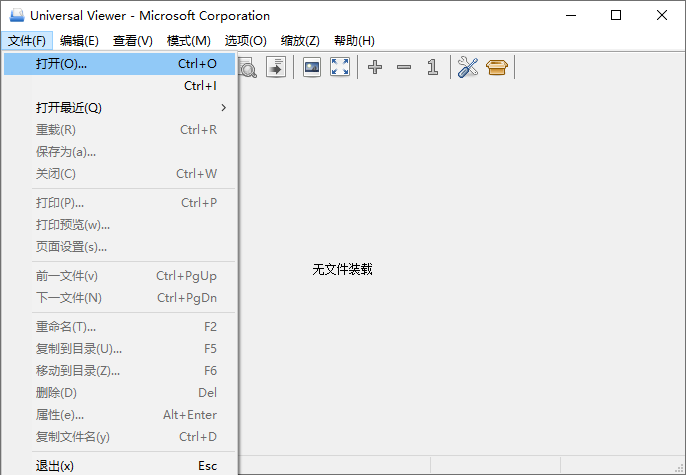Image resolution: width=686 pixels, height=475 pixels.
Task: Toggle full screen with the blue arrows icon
Action: (340, 67)
